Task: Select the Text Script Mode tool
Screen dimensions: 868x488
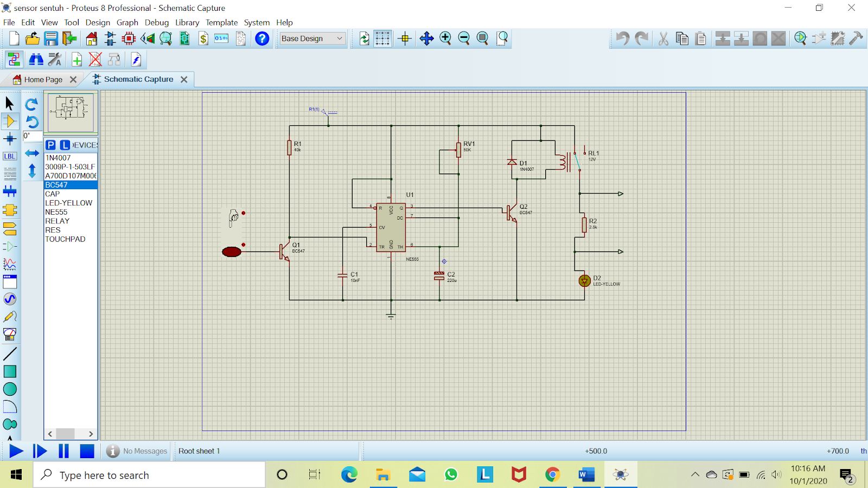Action: coord(10,174)
